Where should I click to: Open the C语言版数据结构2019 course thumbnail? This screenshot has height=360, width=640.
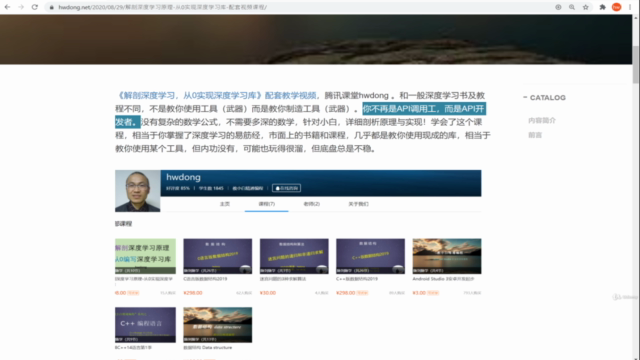click(218, 256)
